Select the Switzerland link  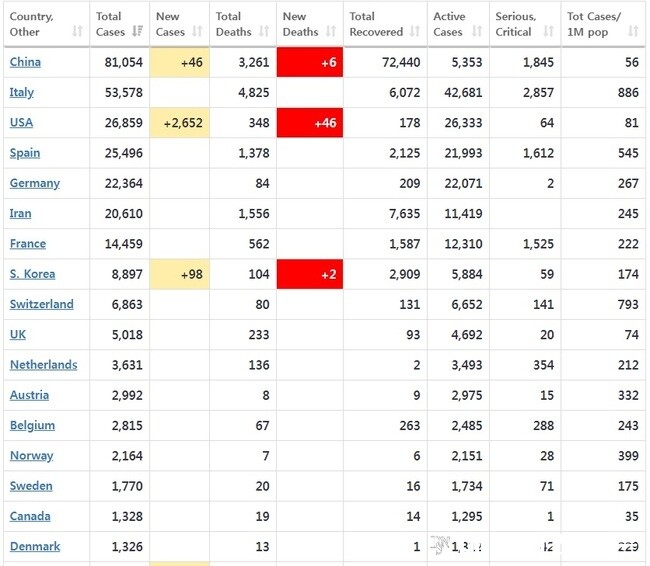click(x=41, y=304)
